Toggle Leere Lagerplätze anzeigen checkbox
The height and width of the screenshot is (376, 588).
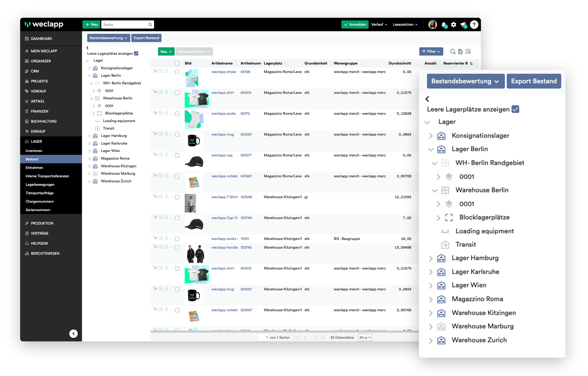coord(136,54)
